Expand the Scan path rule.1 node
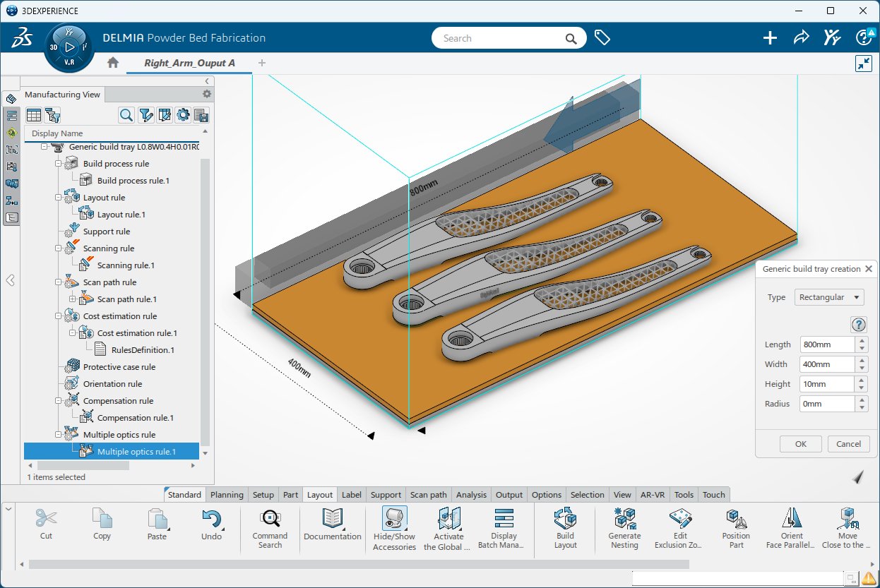 73,299
